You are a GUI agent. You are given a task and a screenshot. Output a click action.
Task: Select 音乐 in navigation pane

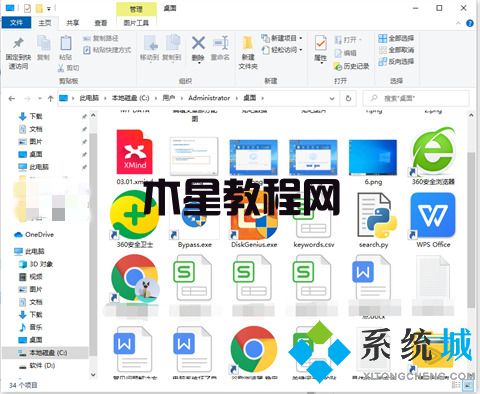coord(31,327)
